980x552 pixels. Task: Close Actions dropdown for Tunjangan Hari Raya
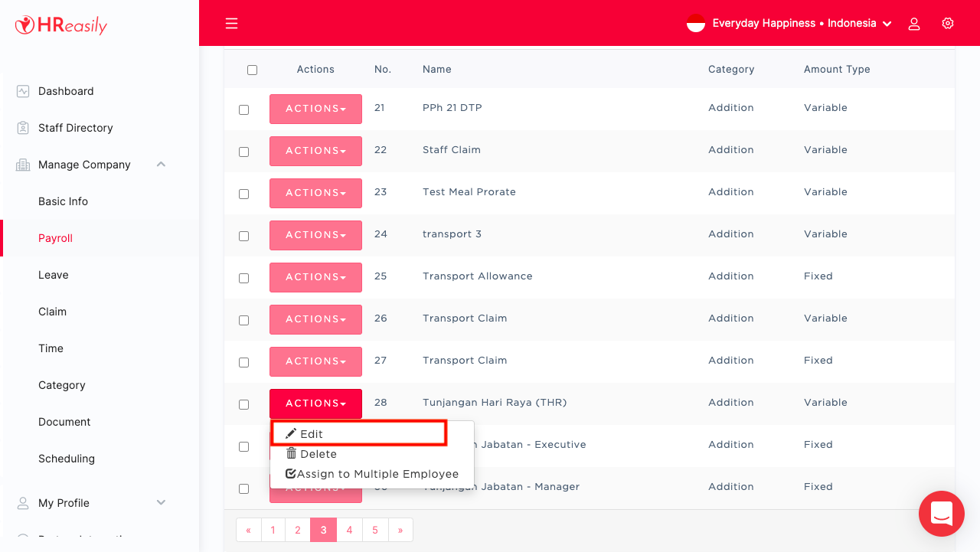point(315,403)
